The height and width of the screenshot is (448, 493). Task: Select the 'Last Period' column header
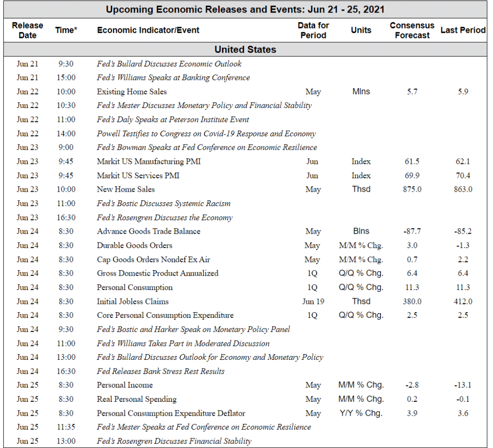pos(463,30)
